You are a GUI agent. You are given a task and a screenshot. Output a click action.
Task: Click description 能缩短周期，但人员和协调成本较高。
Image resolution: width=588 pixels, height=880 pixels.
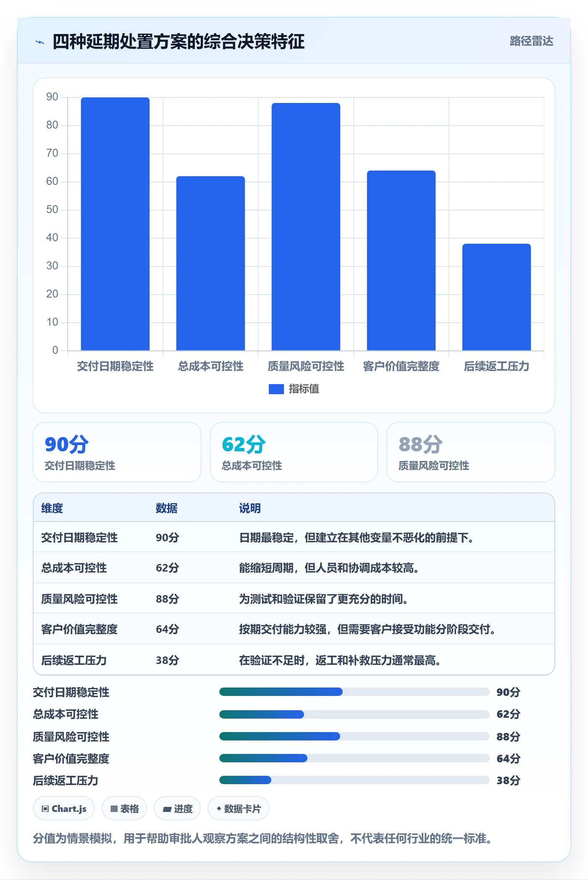(329, 568)
